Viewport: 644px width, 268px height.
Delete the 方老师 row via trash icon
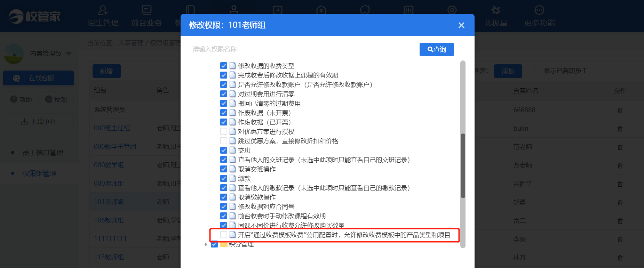620,165
